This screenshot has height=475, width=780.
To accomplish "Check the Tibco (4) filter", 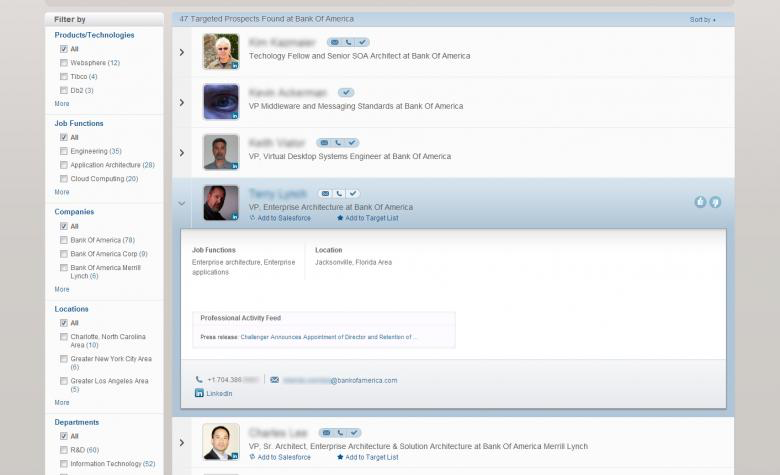I will coord(64,77).
